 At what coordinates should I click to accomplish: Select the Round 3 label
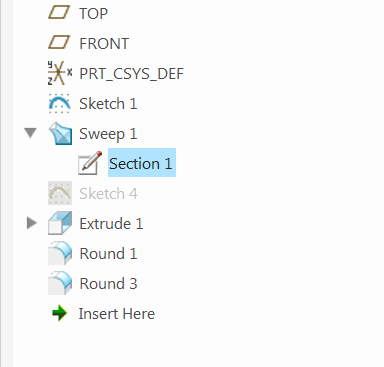(108, 283)
